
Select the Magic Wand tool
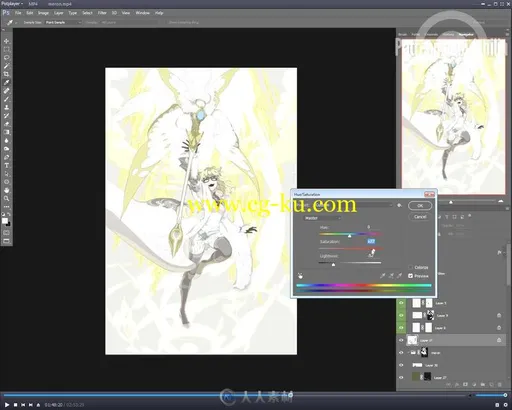point(6,66)
